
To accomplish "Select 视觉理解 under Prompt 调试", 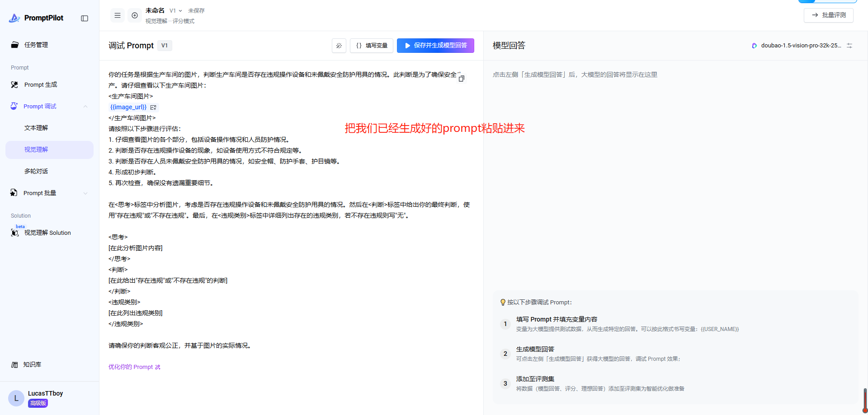I will (50, 149).
